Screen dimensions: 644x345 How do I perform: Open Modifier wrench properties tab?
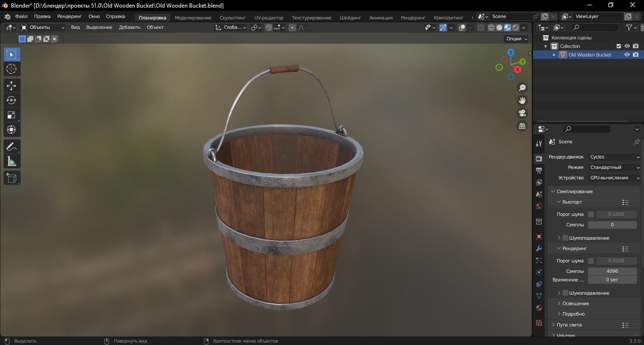pyautogui.click(x=539, y=249)
